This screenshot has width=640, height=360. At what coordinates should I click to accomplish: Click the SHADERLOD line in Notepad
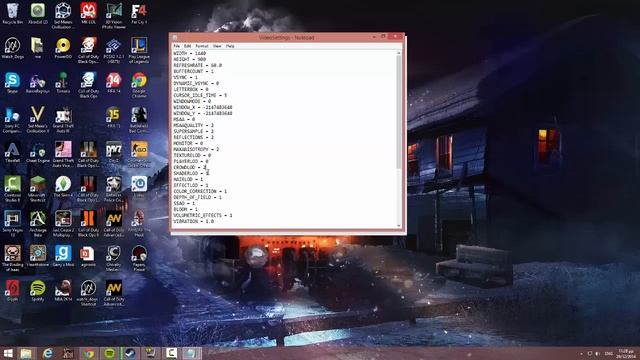click(x=191, y=173)
